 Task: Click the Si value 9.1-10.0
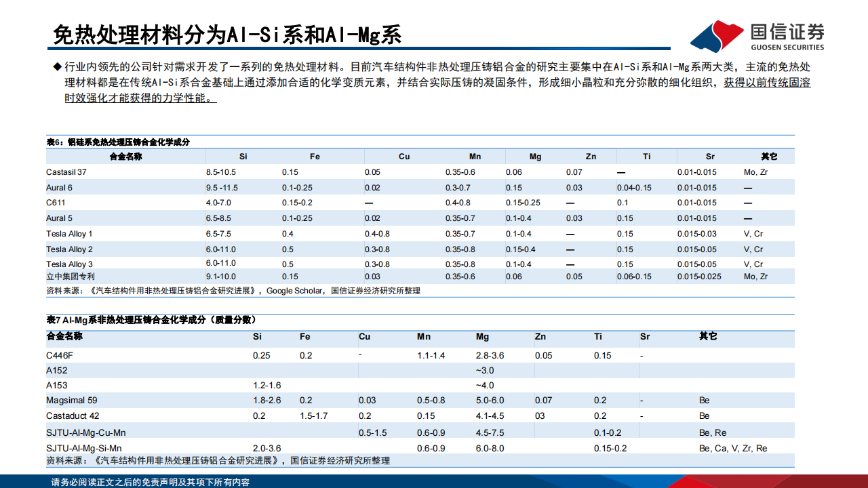point(221,277)
